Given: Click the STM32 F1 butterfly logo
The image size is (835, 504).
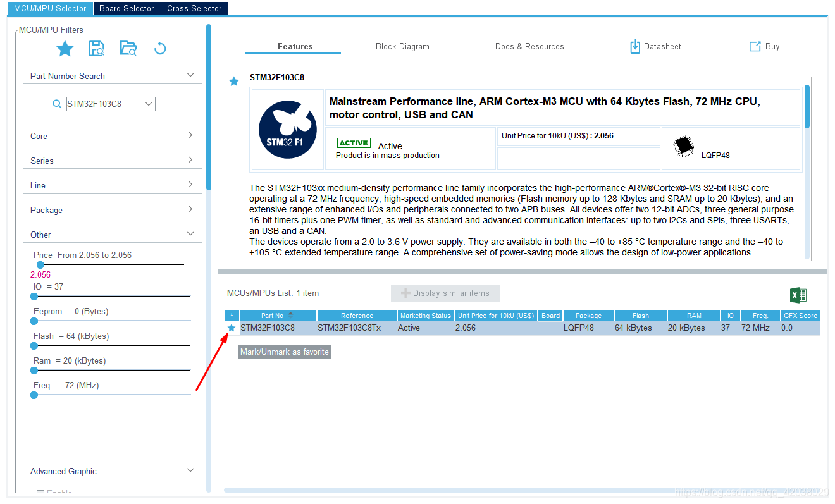Looking at the screenshot, I should pyautogui.click(x=288, y=130).
